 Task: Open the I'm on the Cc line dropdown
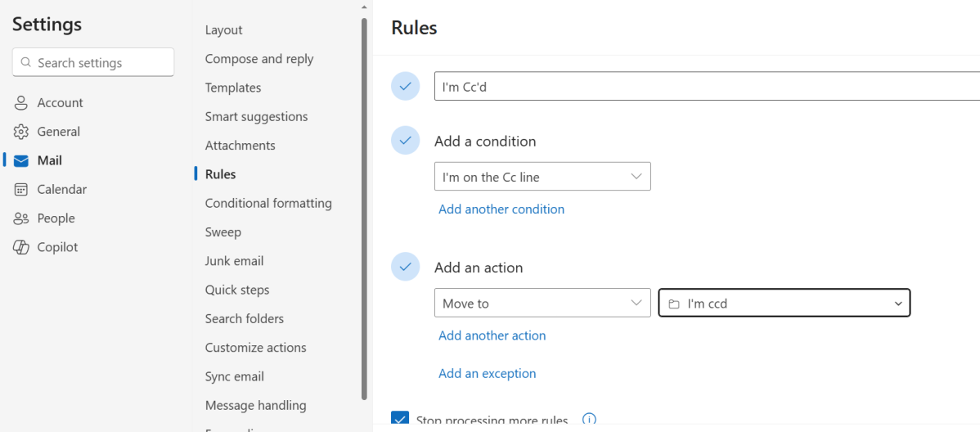click(x=542, y=177)
